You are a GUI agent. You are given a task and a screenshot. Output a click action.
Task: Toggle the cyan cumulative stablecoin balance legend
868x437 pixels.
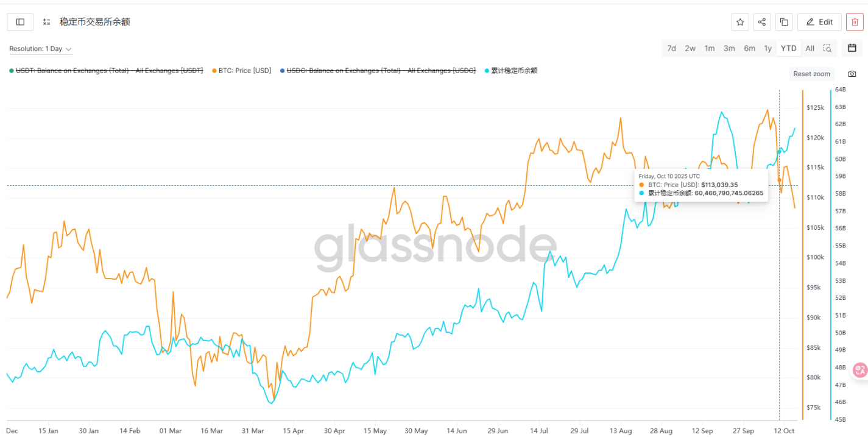pos(513,71)
